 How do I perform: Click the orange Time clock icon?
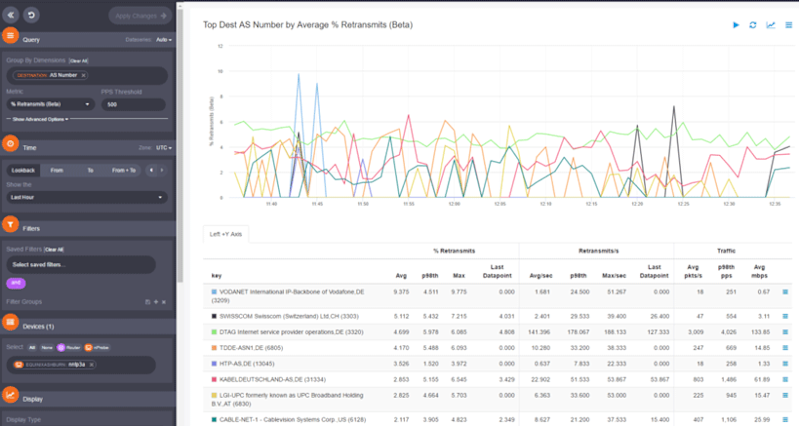click(10, 144)
